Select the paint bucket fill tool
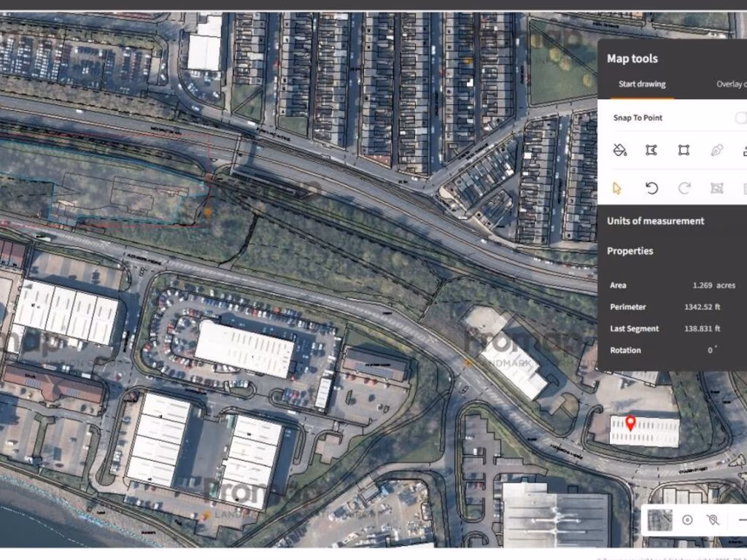This screenshot has height=560, width=747. [x=619, y=150]
